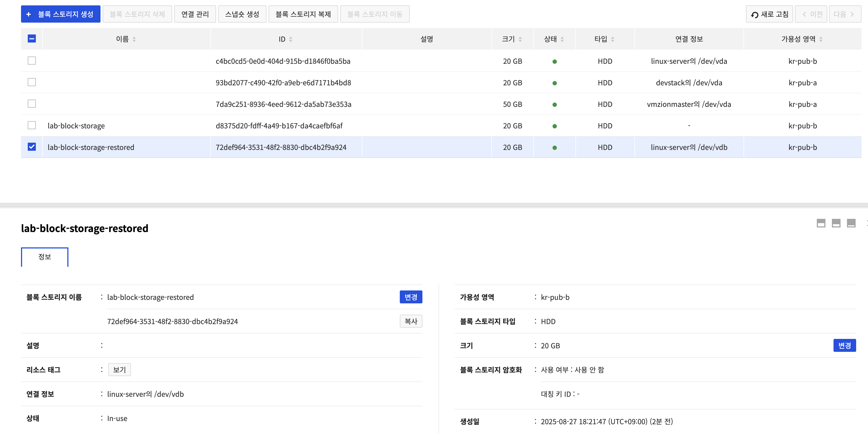Click the refresh icon in 새로 고침
The width and height of the screenshot is (868, 442).
tap(754, 15)
